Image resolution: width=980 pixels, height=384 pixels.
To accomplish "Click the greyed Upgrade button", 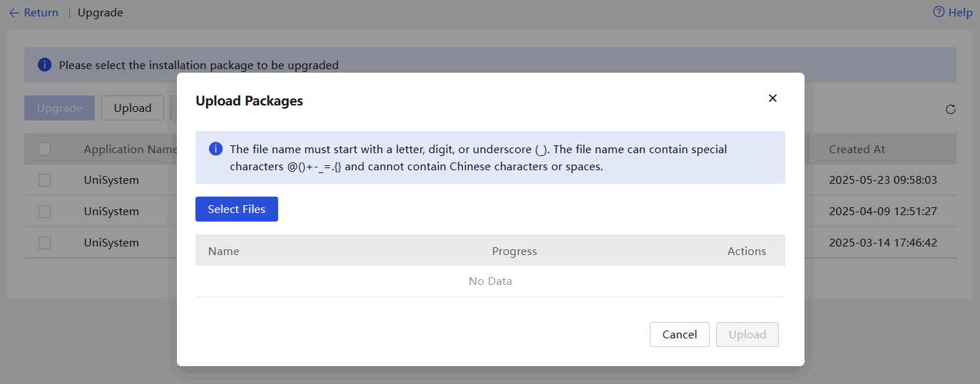I will pos(60,108).
